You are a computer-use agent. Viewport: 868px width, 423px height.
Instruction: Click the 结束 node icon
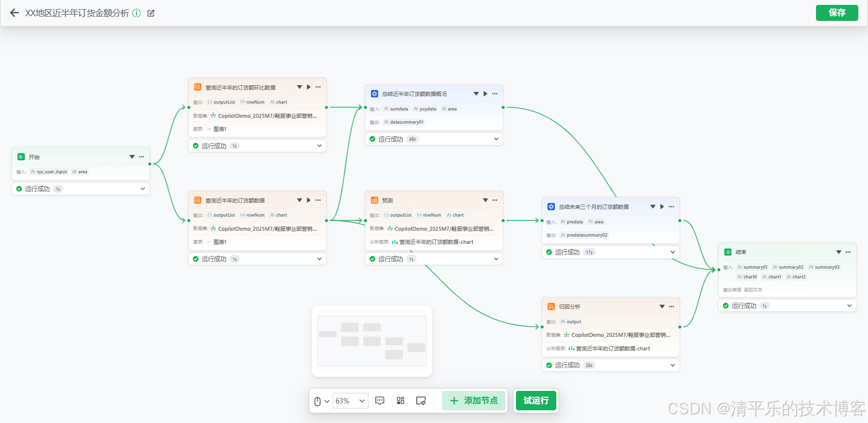(x=728, y=252)
